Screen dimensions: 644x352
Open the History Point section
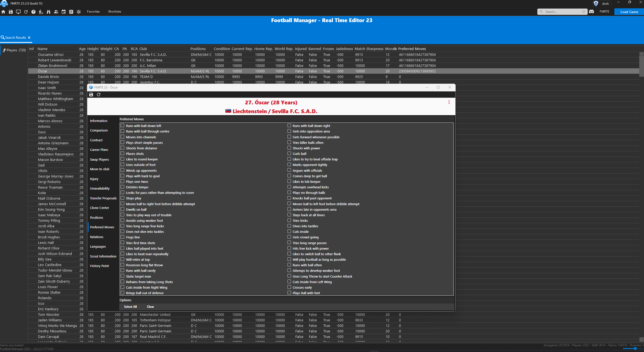click(x=99, y=266)
